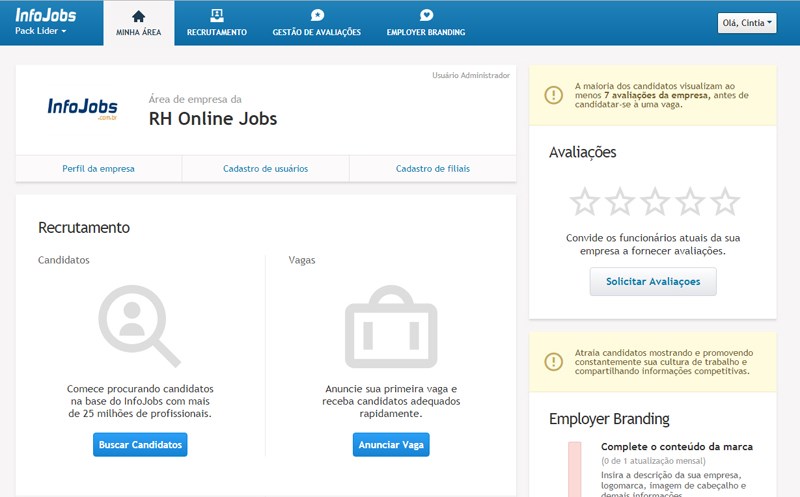
Task: Open Perfil da empresa link
Action: (x=98, y=169)
